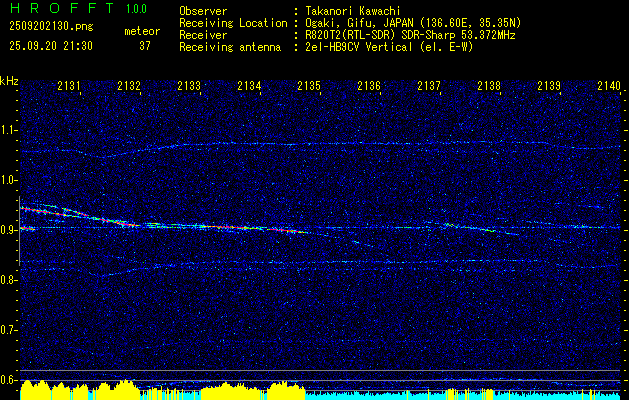629x400 pixels.
Task: Click the meteor count value 37
Action: point(145,46)
